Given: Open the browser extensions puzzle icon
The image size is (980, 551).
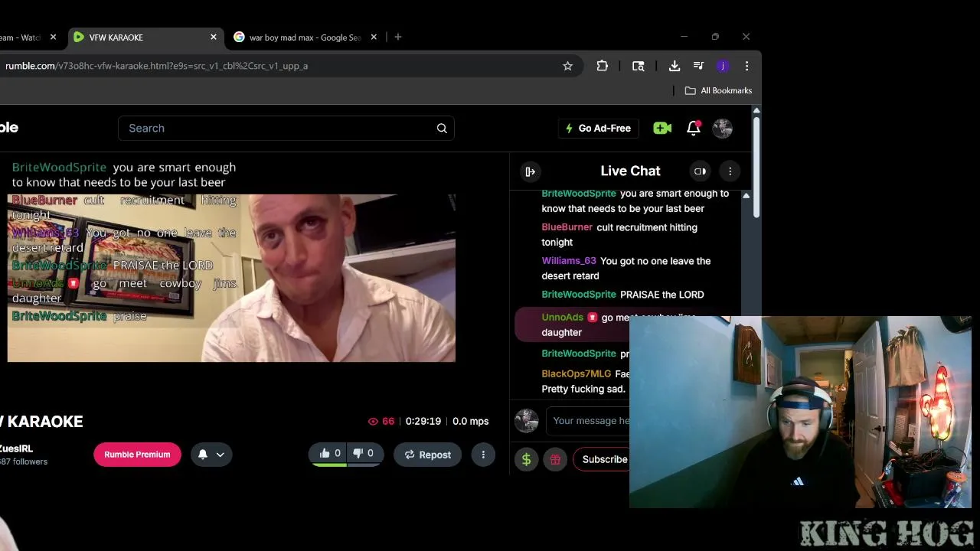Looking at the screenshot, I should (603, 66).
